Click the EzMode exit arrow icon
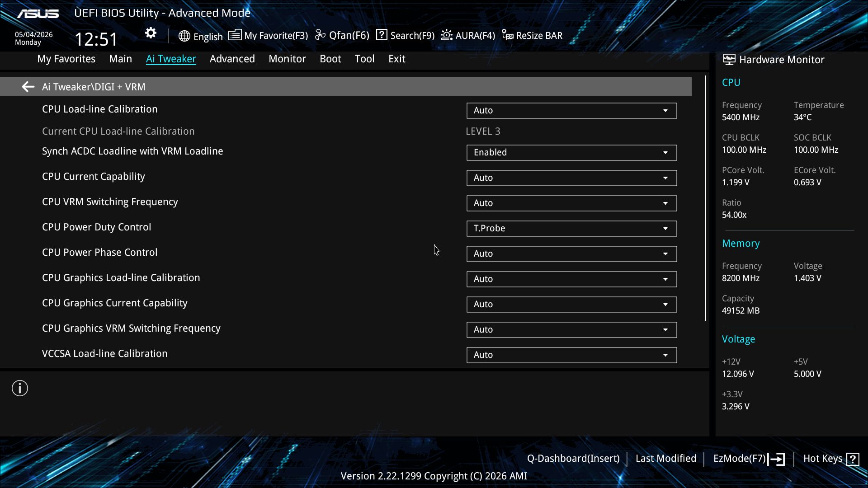 [x=776, y=459]
